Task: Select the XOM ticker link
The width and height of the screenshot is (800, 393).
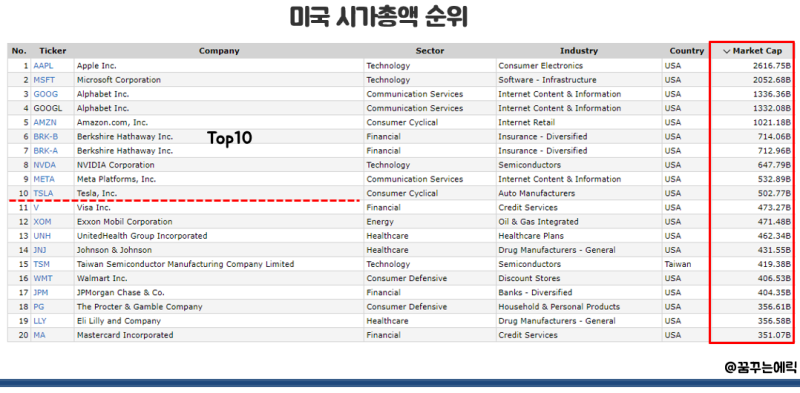Action: [x=42, y=222]
